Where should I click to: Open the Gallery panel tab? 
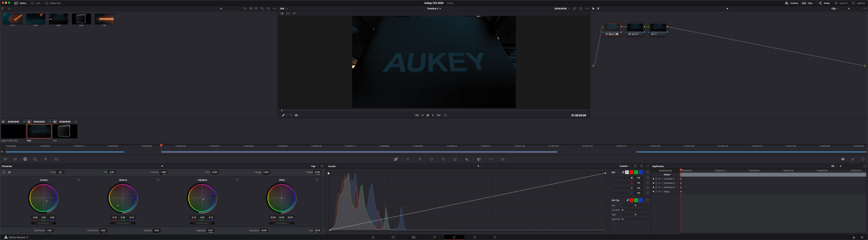[x=20, y=3]
